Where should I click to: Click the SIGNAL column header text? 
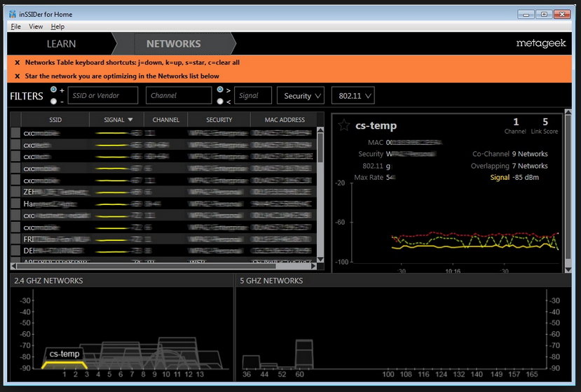tap(114, 120)
